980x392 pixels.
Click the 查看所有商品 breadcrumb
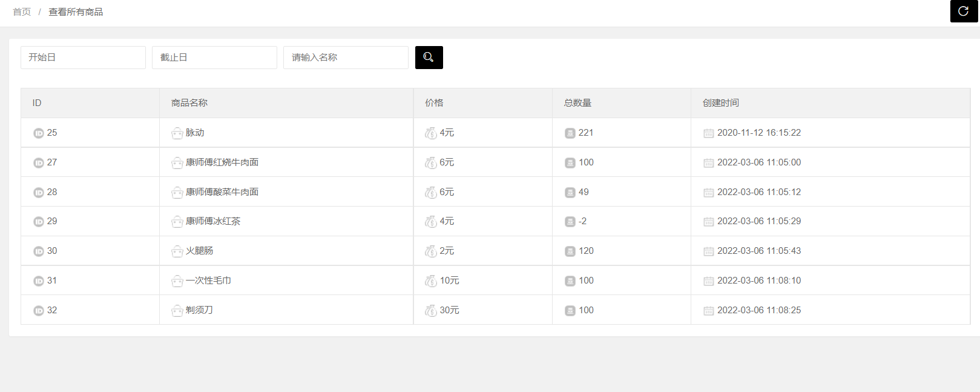[x=76, y=12]
